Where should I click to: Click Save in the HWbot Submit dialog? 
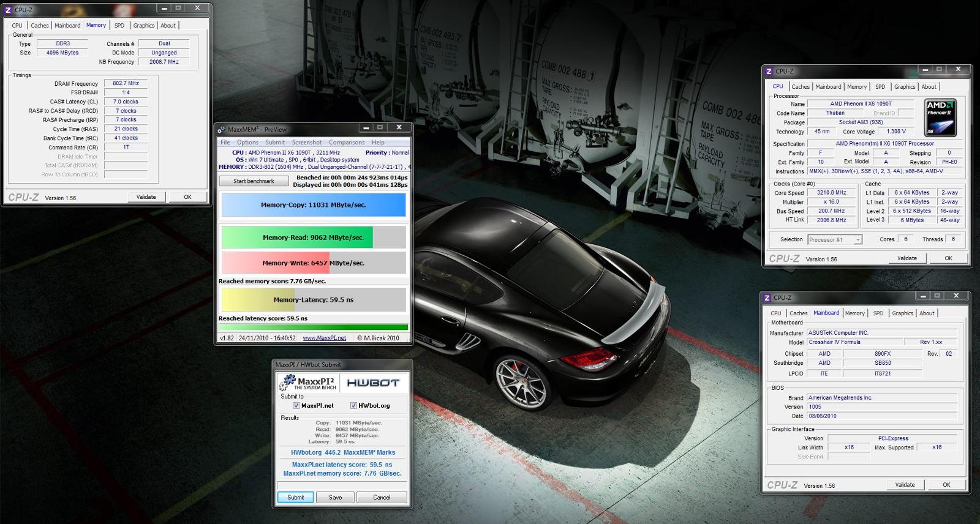pyautogui.click(x=336, y=497)
